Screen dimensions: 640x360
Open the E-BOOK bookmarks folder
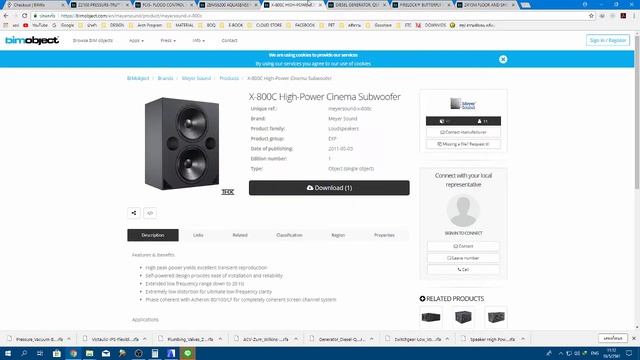(x=231, y=25)
